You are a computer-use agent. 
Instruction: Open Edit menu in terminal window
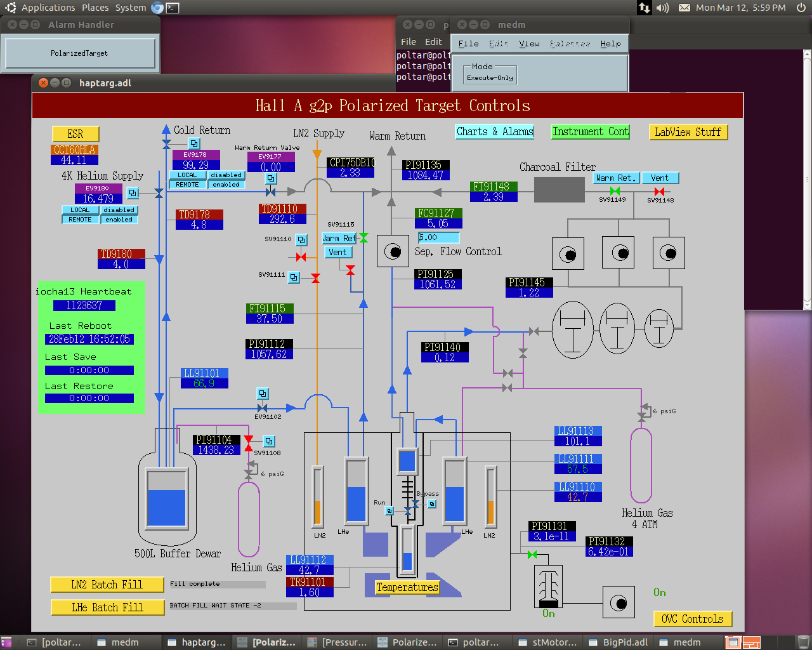(x=434, y=42)
